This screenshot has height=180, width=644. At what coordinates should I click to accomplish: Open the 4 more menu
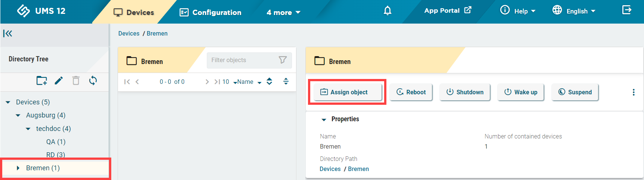coord(283,12)
